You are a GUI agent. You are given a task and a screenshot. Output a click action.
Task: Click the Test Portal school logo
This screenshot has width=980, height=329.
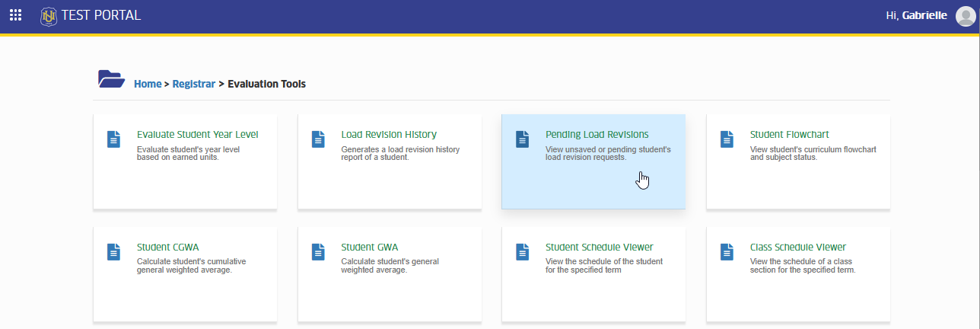(49, 15)
